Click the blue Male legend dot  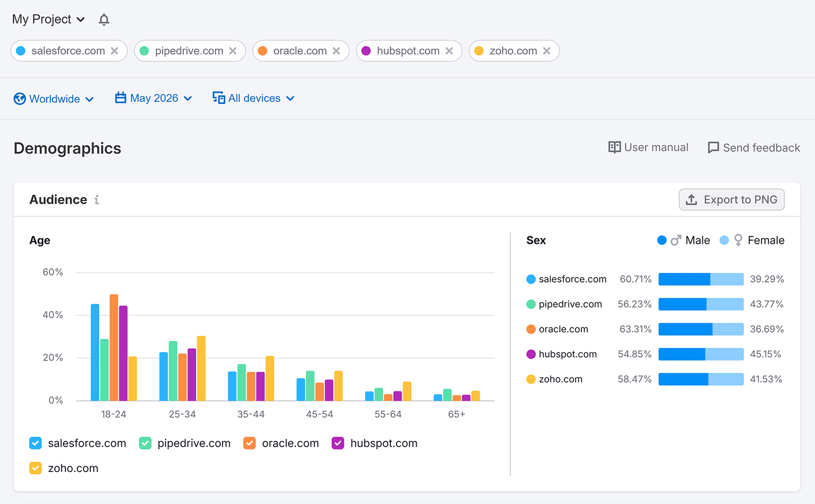point(662,240)
